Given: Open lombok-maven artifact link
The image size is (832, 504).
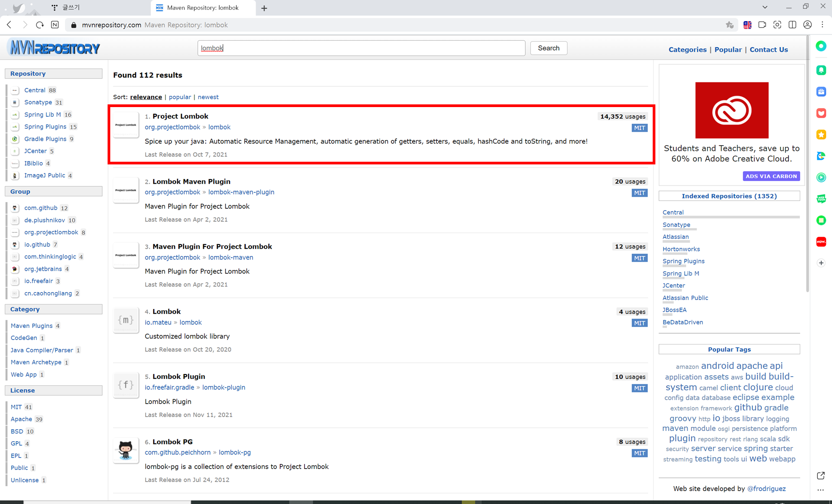Looking at the screenshot, I should coord(230,257).
